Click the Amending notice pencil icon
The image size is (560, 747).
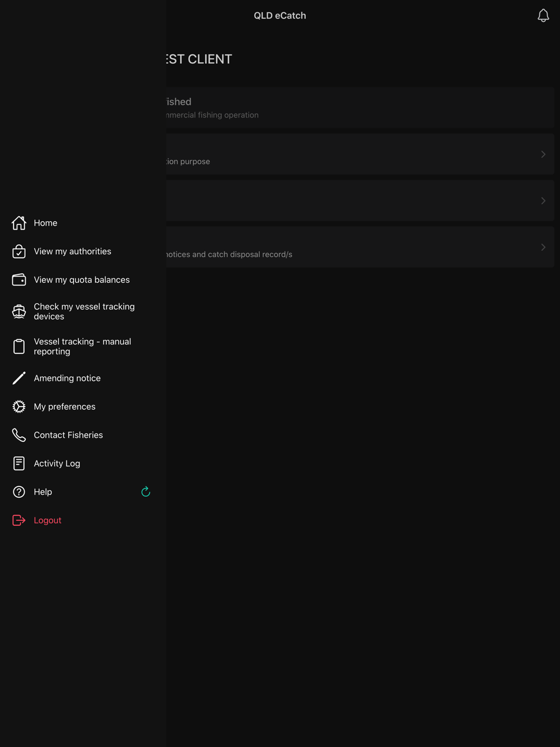coord(19,378)
